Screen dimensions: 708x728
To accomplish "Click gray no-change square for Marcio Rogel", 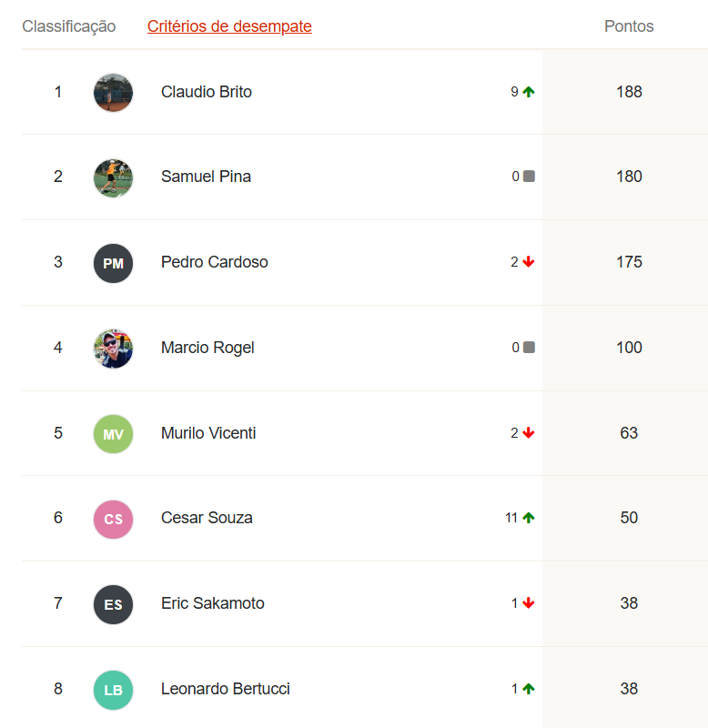I will [x=529, y=348].
